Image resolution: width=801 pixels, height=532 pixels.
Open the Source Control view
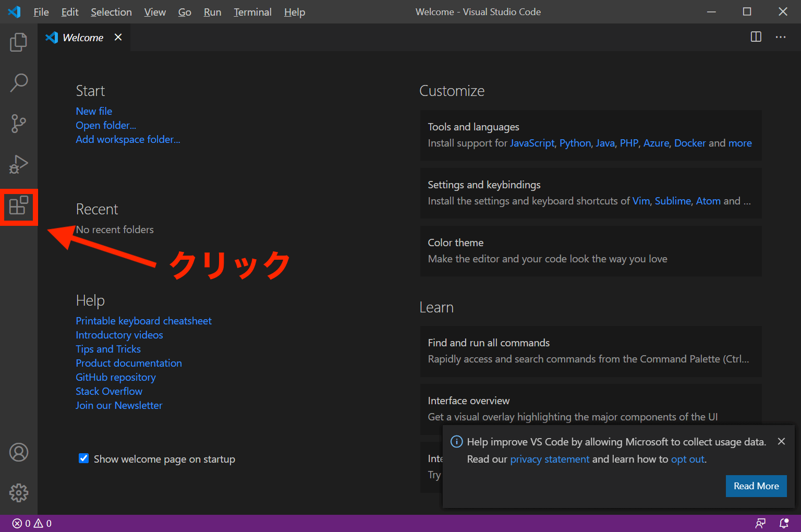pos(19,124)
